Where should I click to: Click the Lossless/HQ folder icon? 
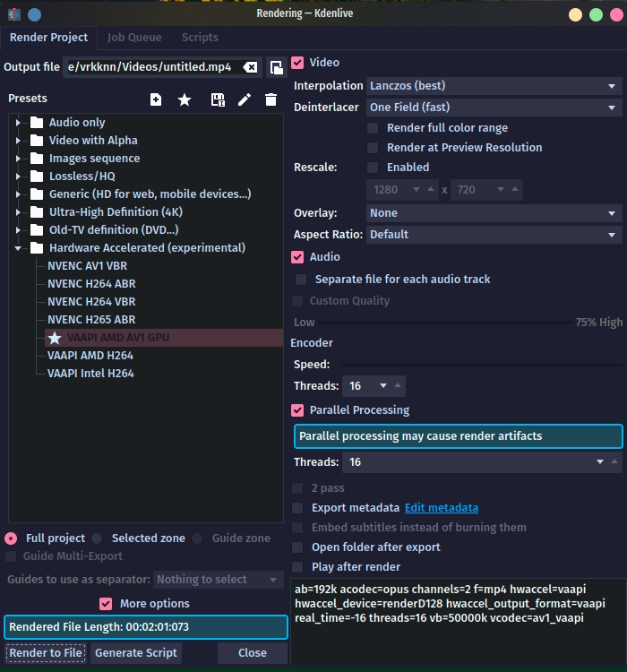click(37, 177)
